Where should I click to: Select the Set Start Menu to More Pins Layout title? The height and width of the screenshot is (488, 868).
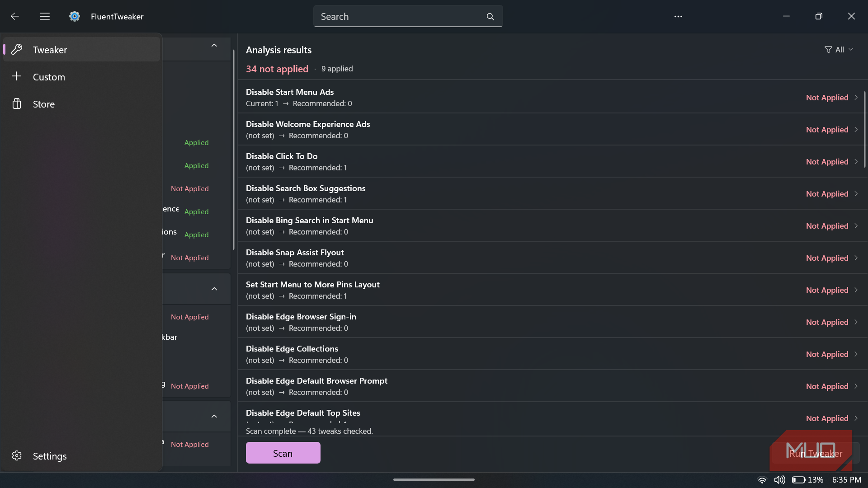coord(312,284)
